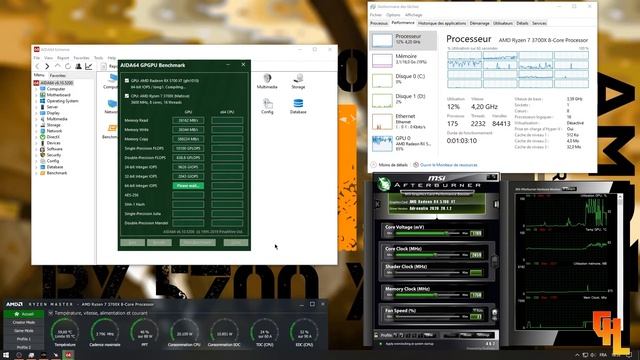The height and width of the screenshot is (360, 640).
Task: Open Task Manager Utilisateurs tab
Action: click(x=503, y=23)
